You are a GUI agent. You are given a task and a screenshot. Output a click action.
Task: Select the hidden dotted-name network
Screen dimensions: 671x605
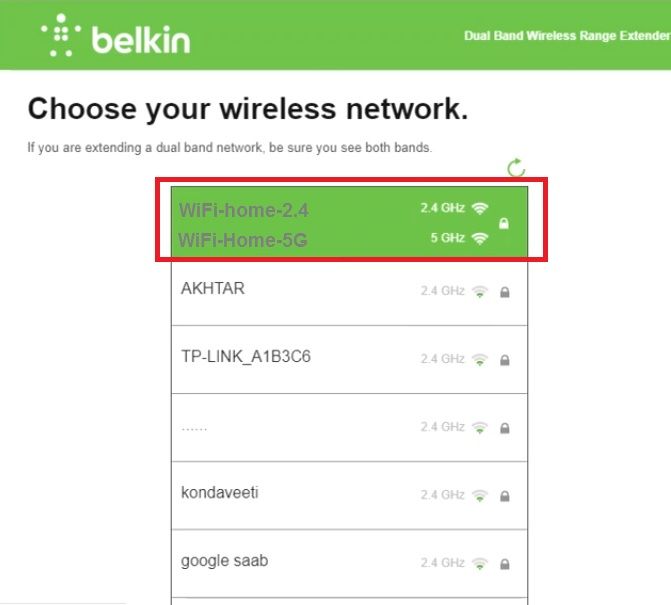pos(195,426)
